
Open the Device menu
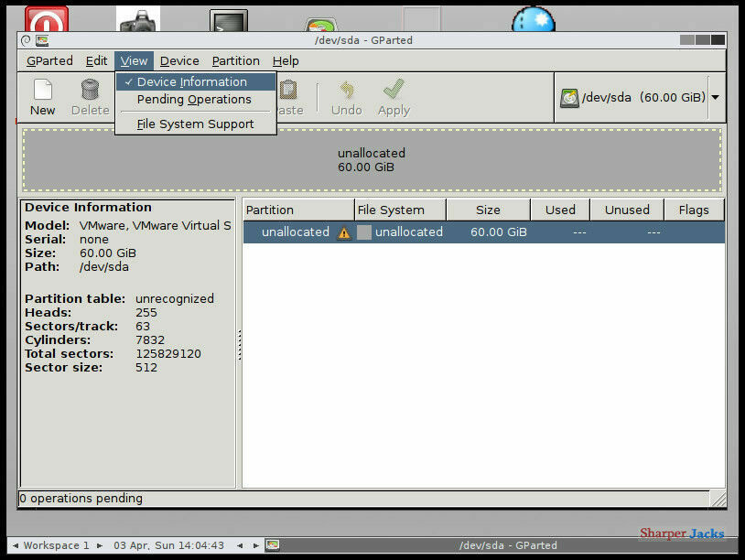(x=179, y=60)
